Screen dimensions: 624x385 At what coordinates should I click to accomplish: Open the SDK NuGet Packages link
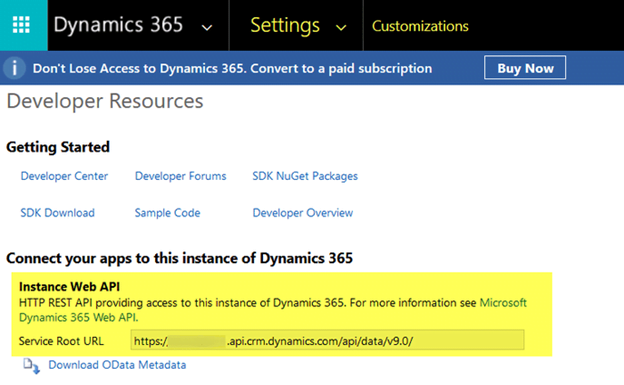click(x=305, y=176)
